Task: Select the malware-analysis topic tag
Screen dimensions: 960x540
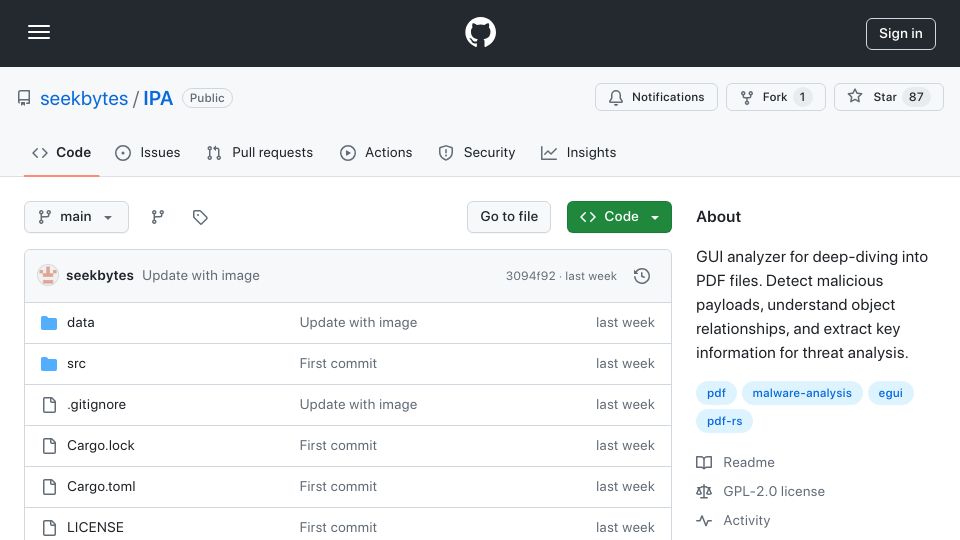Action: [802, 393]
